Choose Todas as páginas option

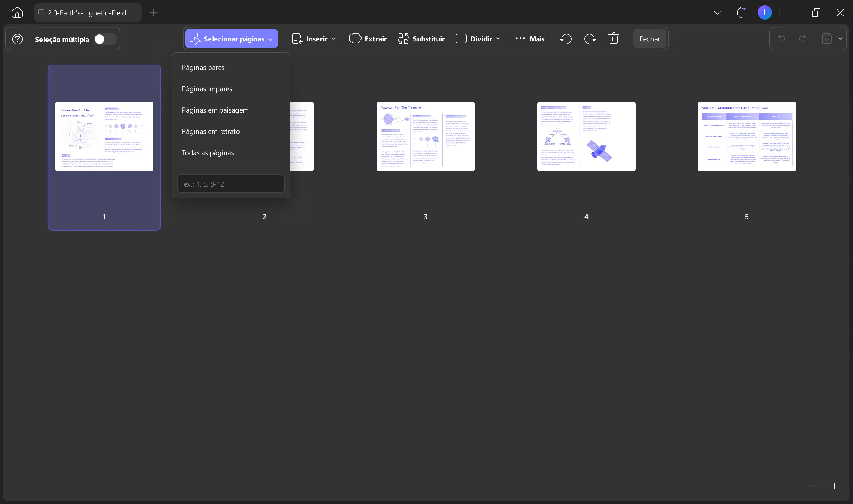[208, 153]
